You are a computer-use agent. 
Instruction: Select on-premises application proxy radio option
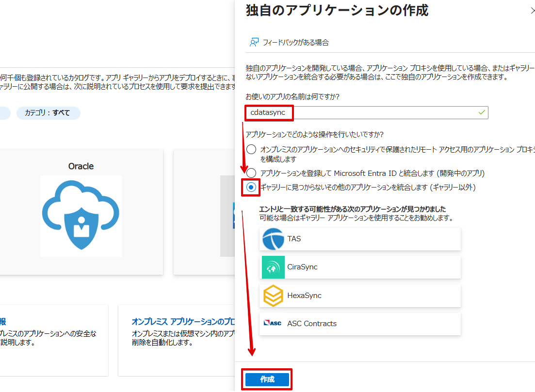tap(251, 149)
